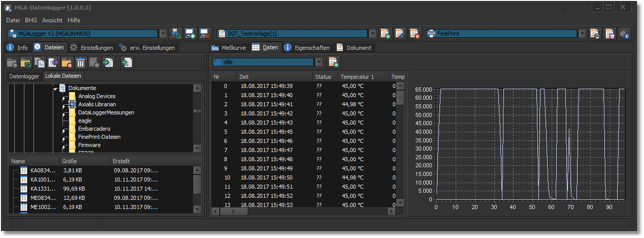Click the 99,69 KB size cell
Viewport: 644px width, 238px height.
[x=74, y=189]
